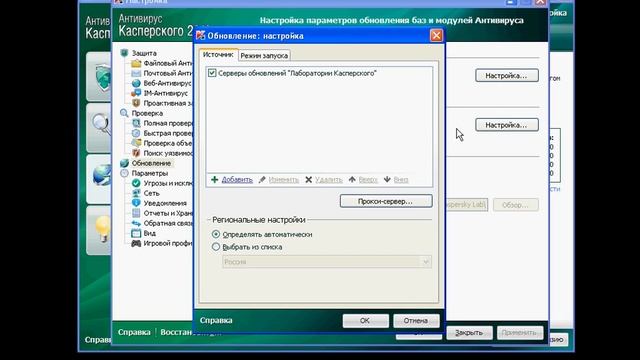This screenshot has width=640, height=360.
Task: Click the 'Полная проверка' scan icon
Action: click(x=136, y=123)
